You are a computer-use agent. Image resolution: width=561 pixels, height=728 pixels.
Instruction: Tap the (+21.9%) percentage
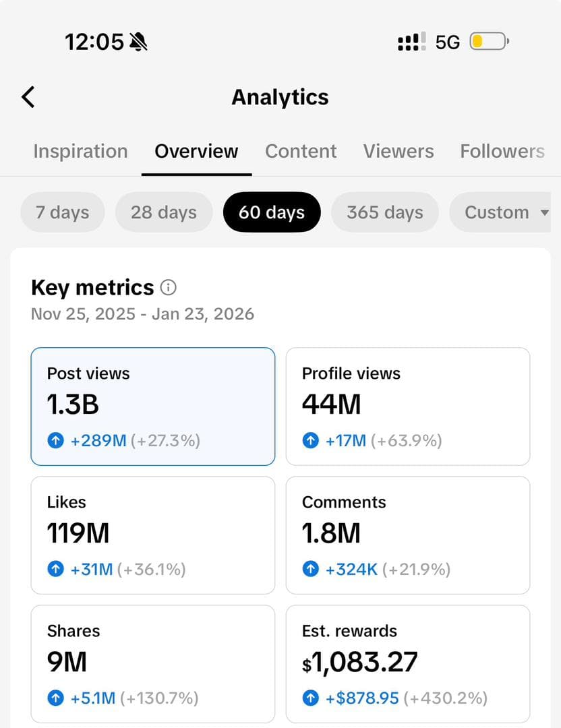pyautogui.click(x=417, y=569)
